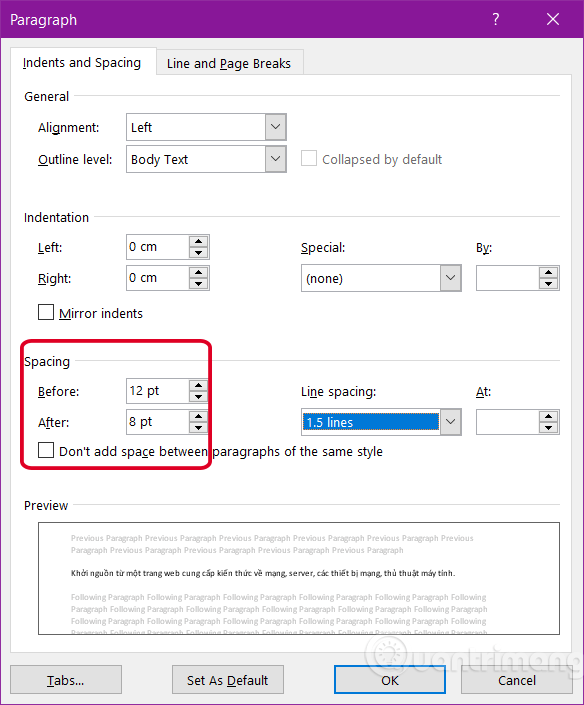
Task: Check Don't add space between paragraphs
Action: point(46,450)
